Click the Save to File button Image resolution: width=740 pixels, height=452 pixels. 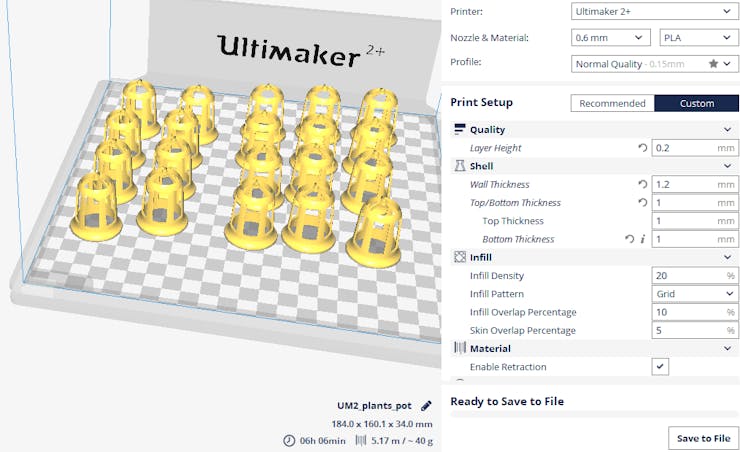[703, 438]
